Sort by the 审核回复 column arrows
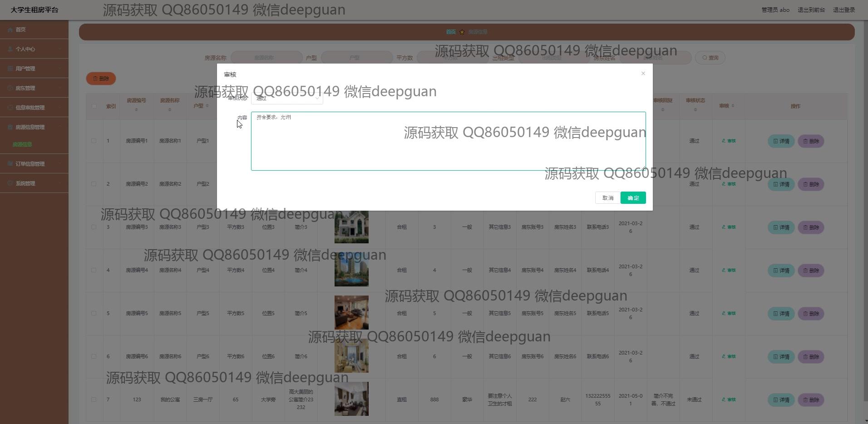Viewport: 868px width, 424px height. (662, 110)
